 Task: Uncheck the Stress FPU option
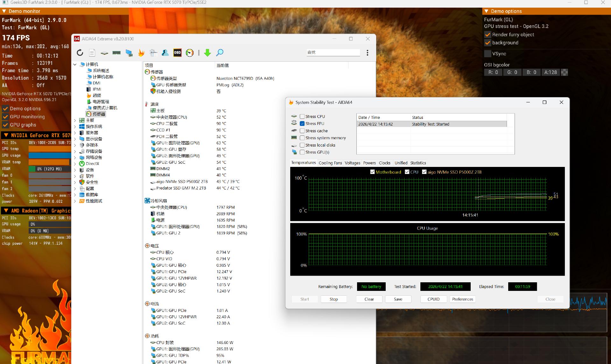pos(302,123)
